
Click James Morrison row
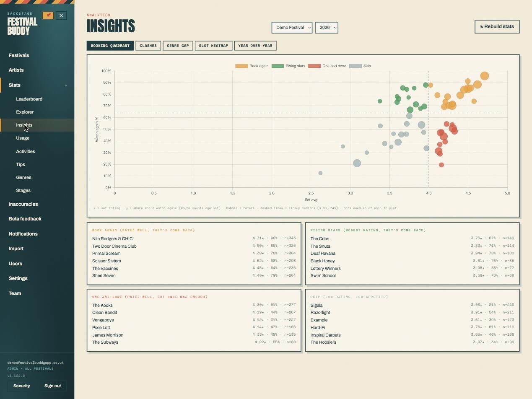[194, 335]
